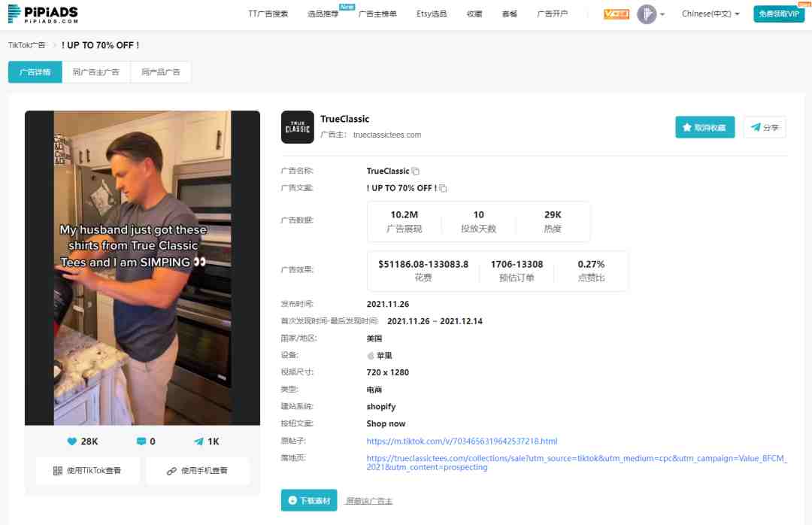
Task: Copy ad text UP TO 70% OFF via copy icon
Action: pyautogui.click(x=443, y=188)
